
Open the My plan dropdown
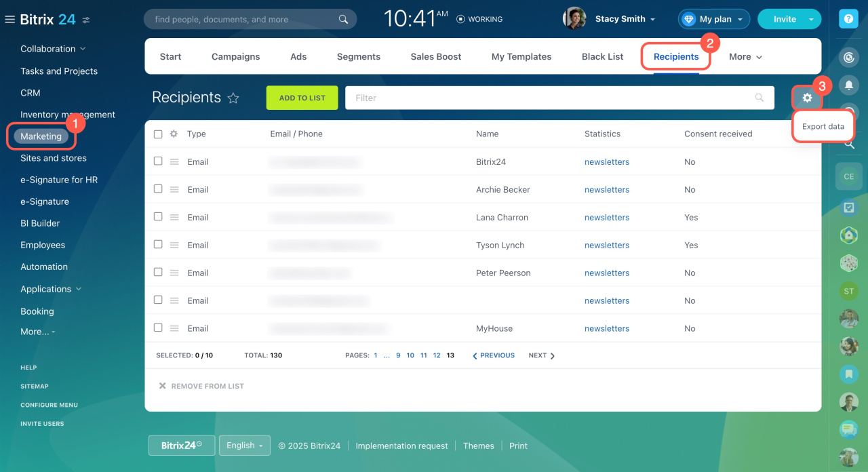tap(714, 19)
